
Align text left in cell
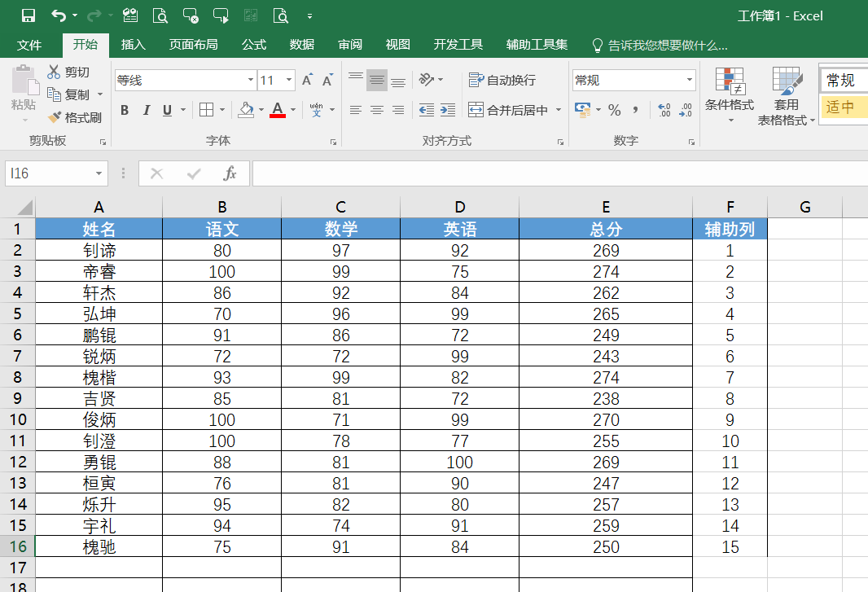point(356,110)
